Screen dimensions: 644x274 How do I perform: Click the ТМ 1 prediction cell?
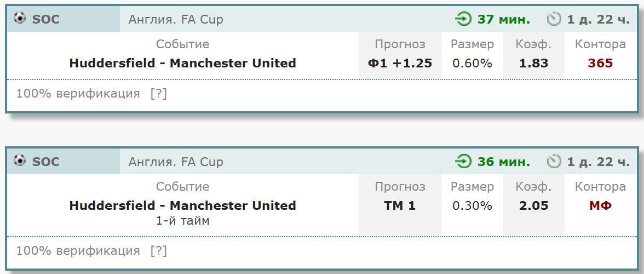click(400, 206)
